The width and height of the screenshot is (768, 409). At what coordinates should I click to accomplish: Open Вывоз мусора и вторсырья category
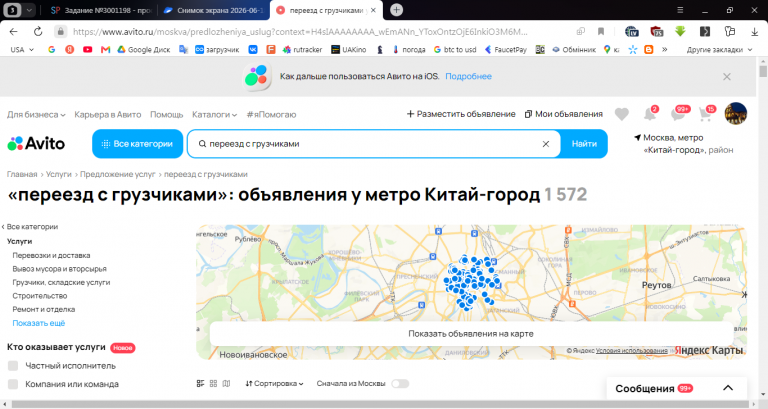(x=59, y=269)
